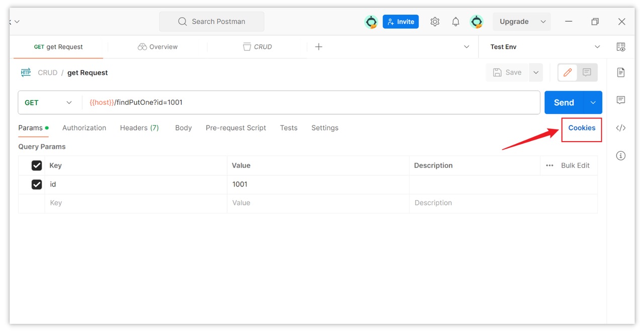Switch to the get Request tab

(58, 47)
